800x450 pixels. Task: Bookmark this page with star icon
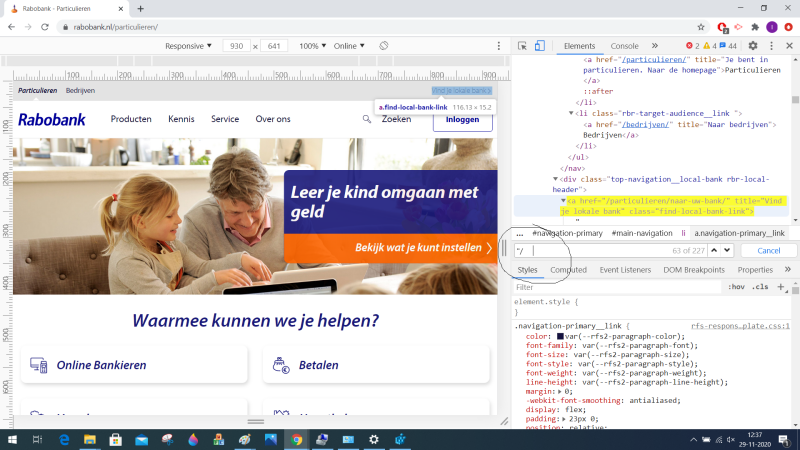(700, 26)
